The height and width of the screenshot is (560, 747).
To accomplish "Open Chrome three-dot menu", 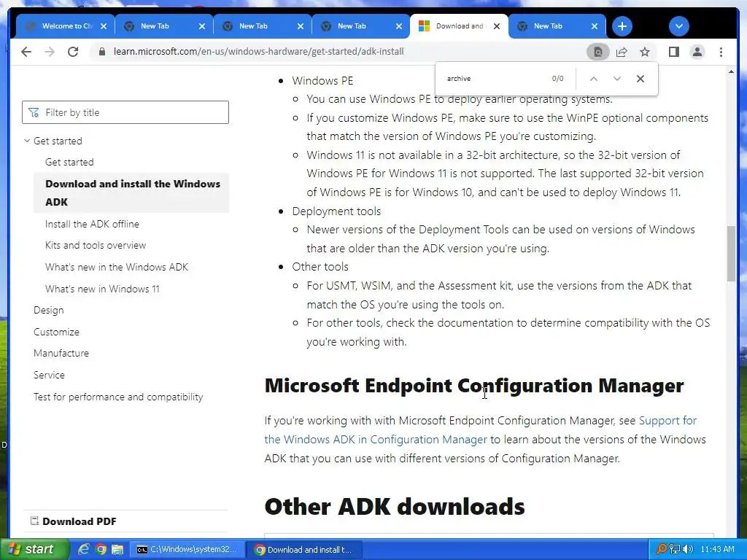I will 721,52.
